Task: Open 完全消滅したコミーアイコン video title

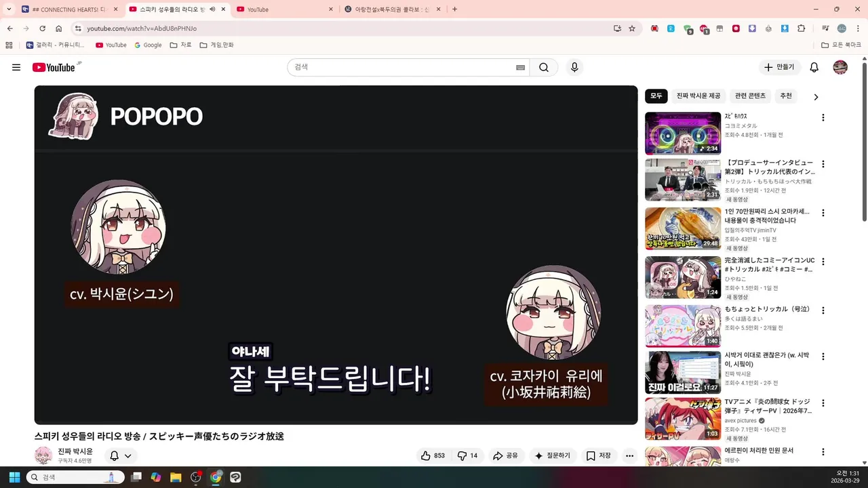Action: pos(769,265)
